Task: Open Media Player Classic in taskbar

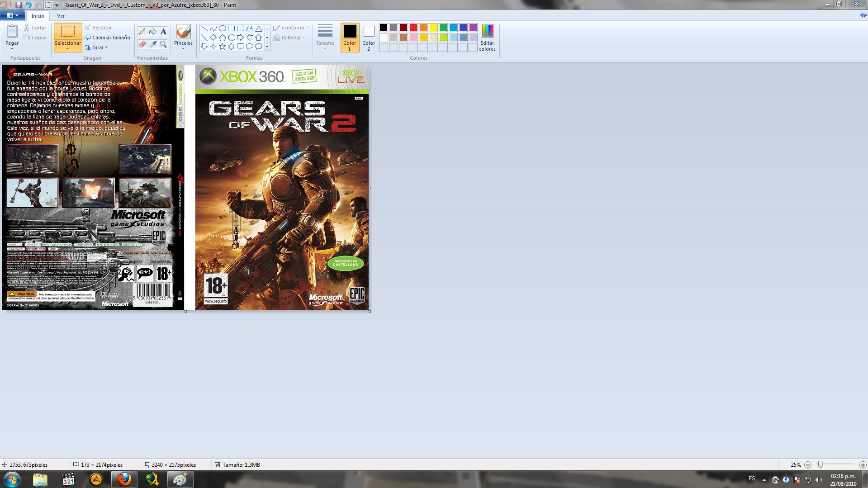Action: tap(68, 479)
